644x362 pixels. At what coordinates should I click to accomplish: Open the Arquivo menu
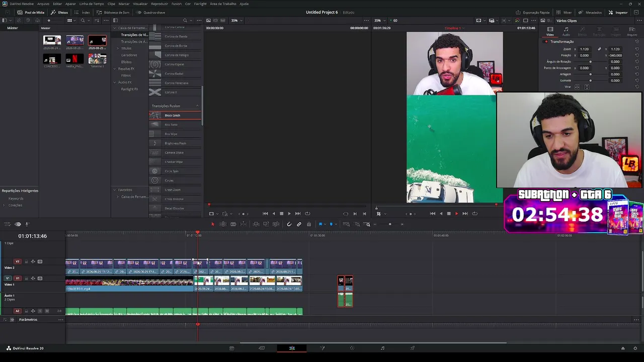43,4
